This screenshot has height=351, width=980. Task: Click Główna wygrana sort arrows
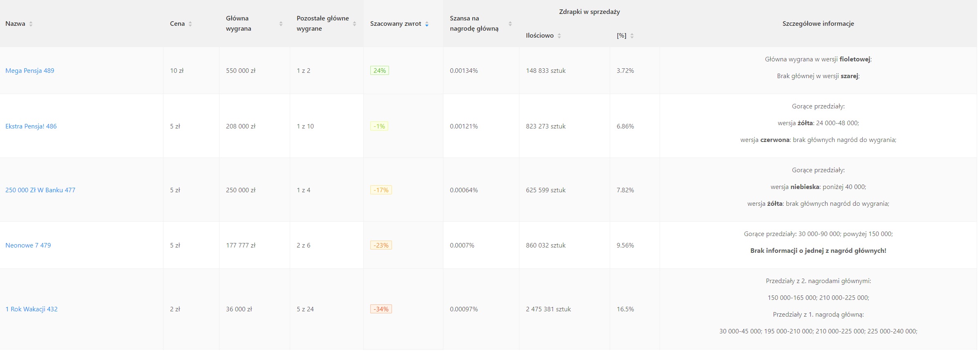pos(281,24)
